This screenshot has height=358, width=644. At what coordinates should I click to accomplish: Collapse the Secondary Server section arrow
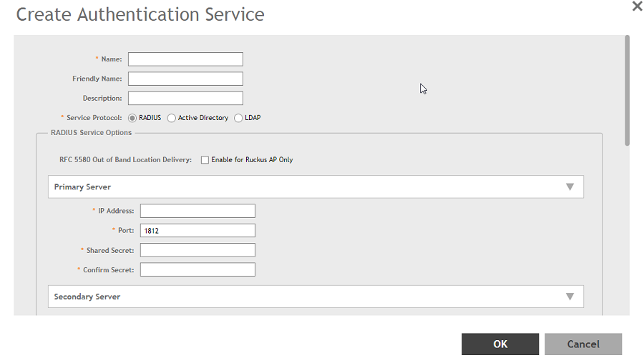570,297
